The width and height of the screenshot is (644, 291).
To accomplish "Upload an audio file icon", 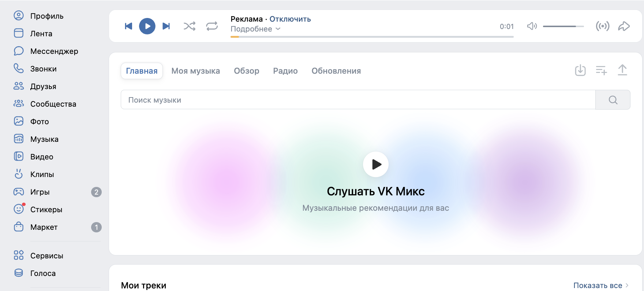I will point(622,70).
